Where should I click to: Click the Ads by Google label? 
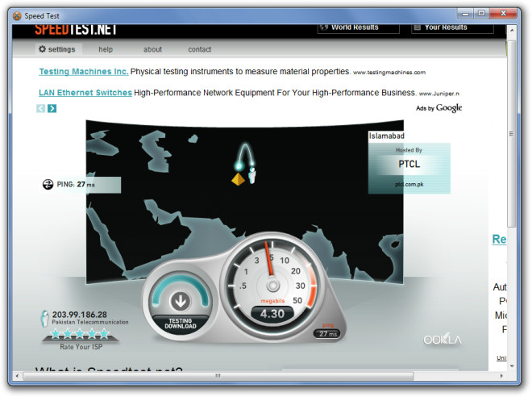point(438,108)
